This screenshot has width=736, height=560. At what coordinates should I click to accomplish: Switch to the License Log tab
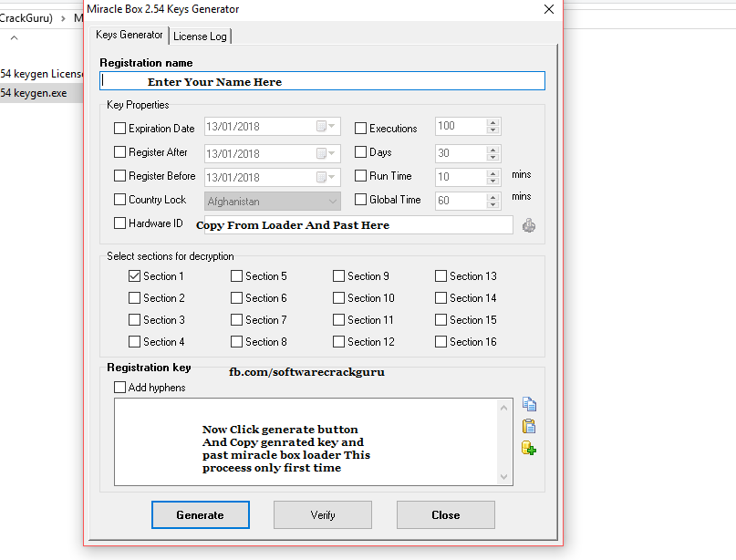200,36
